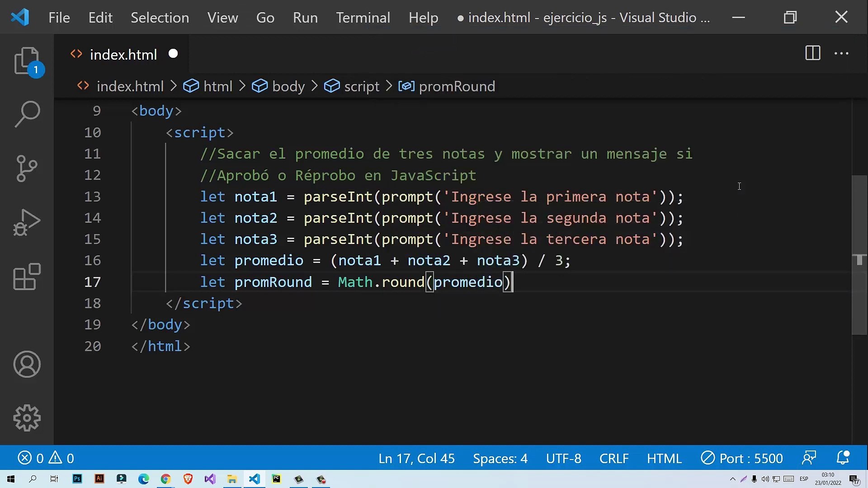Click the notifications bell in status bar
The height and width of the screenshot is (488, 868).
click(843, 458)
